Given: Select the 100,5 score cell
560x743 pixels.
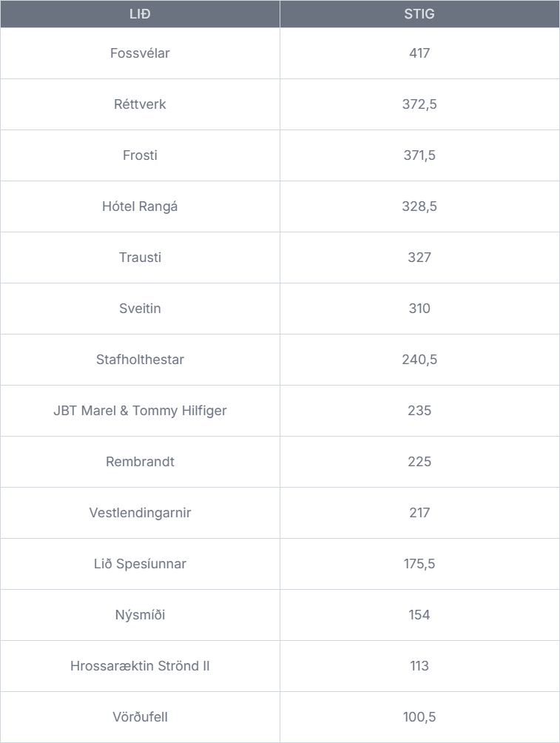Looking at the screenshot, I should 419,717.
